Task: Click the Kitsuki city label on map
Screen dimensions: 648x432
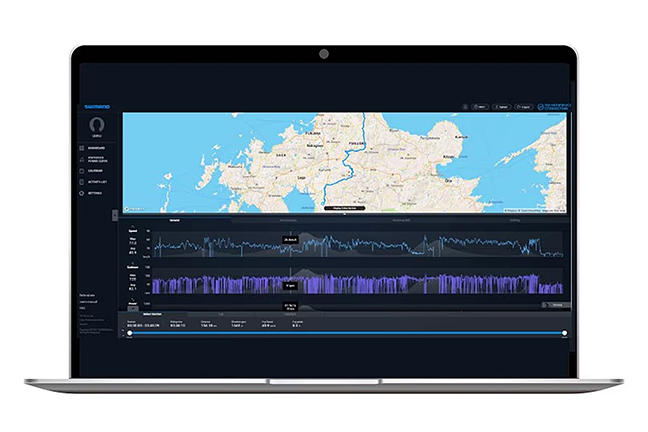Action: (x=448, y=157)
